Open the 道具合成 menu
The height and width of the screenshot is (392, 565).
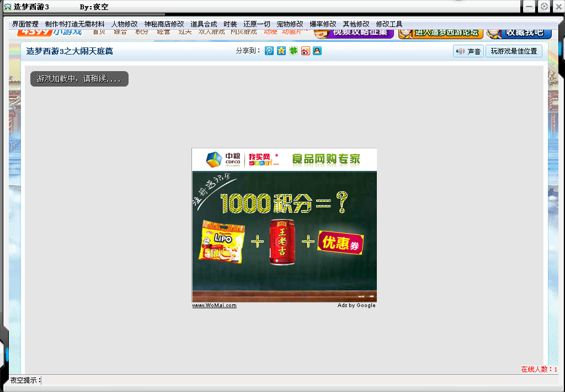click(204, 24)
